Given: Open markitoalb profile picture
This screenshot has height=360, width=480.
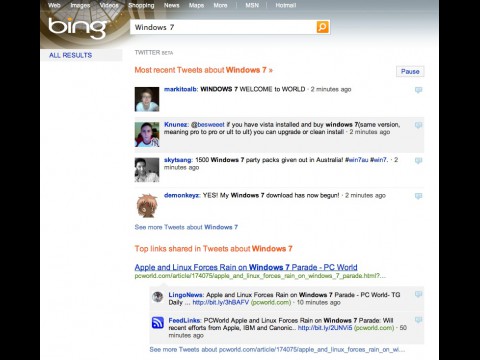Looking at the screenshot, I should (x=147, y=99).
